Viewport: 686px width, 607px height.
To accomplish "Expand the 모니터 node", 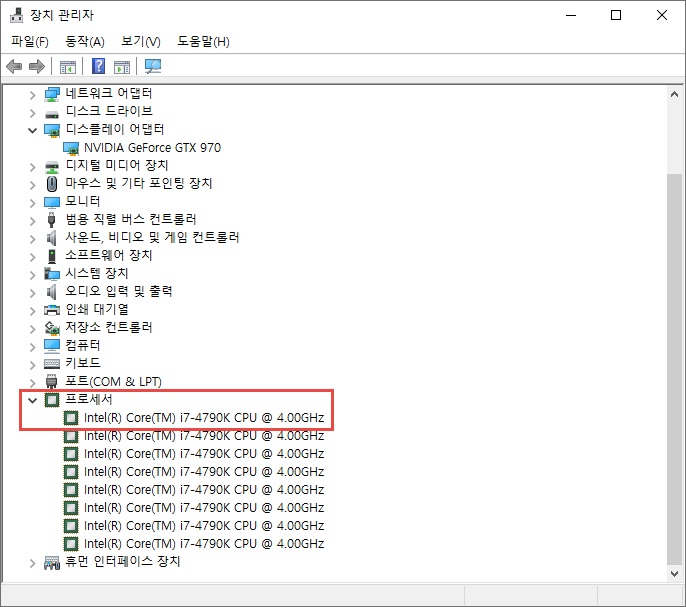I will [32, 203].
